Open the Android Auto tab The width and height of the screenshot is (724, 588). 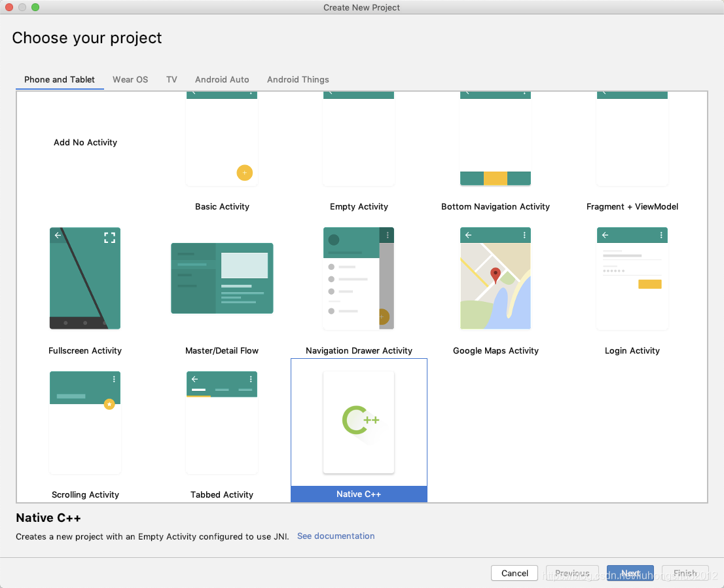(x=222, y=79)
